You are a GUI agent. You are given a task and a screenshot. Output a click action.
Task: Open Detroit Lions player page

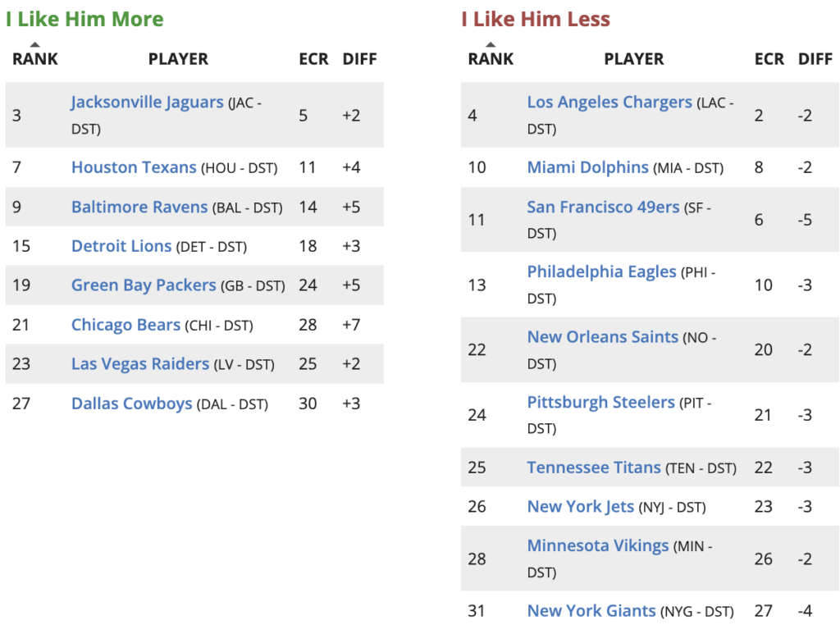pos(121,246)
